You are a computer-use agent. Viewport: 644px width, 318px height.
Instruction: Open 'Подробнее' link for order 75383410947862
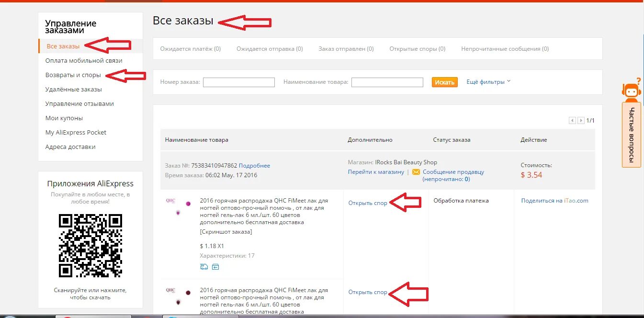254,165
